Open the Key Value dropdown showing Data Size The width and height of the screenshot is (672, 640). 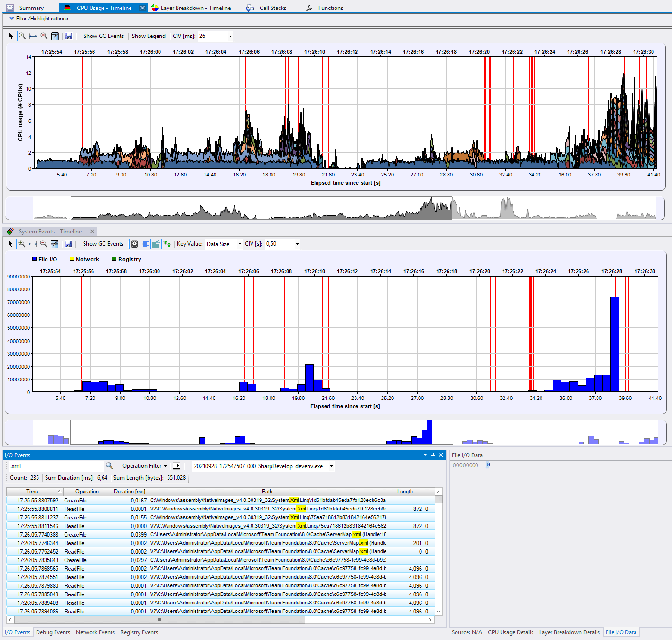223,243
